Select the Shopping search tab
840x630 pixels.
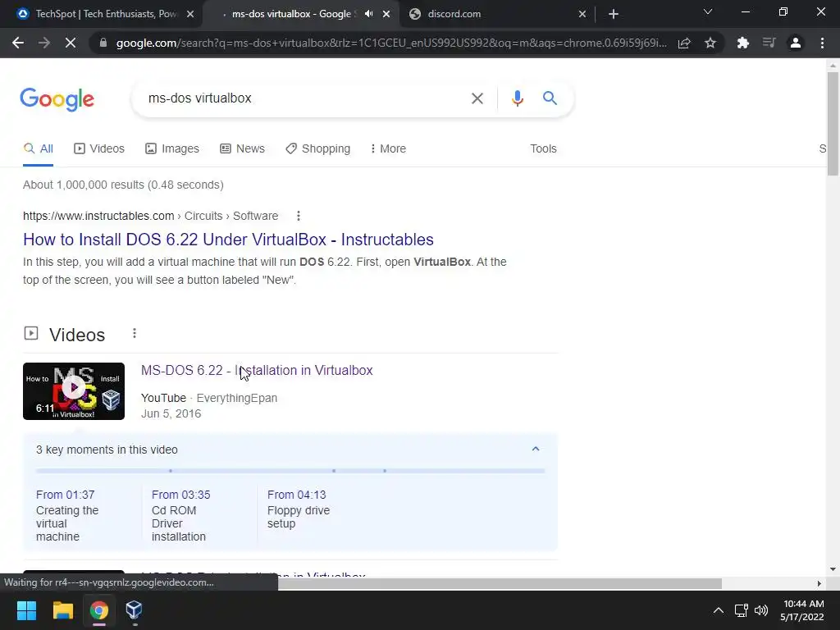click(317, 149)
